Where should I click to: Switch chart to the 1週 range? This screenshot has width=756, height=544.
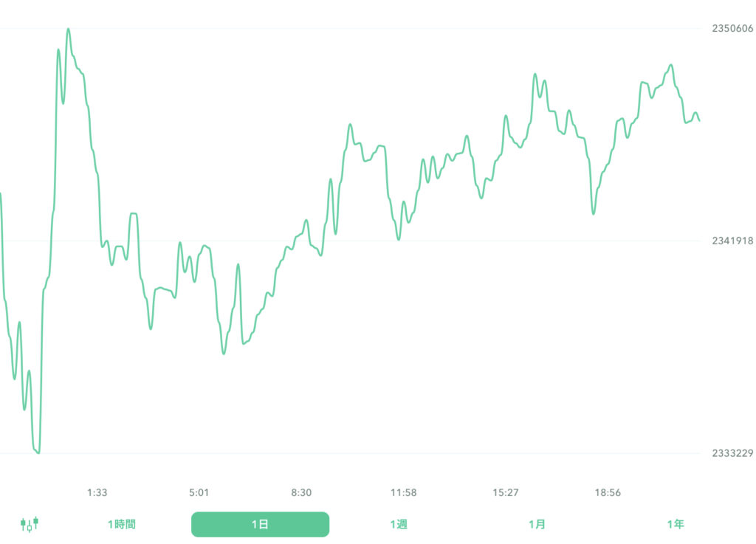point(399,525)
